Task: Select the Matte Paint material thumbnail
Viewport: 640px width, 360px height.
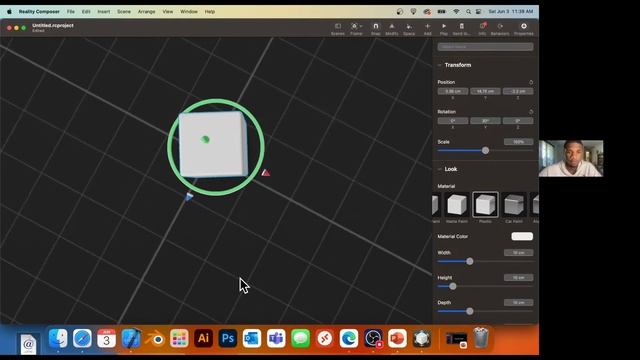Action: pos(457,204)
